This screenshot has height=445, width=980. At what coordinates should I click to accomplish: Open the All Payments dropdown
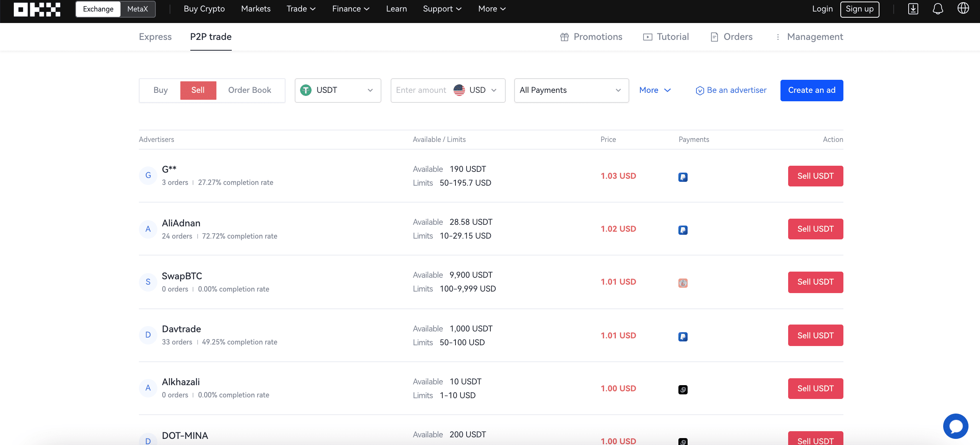tap(571, 91)
